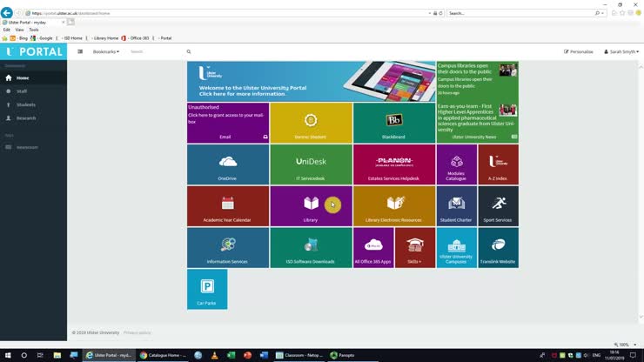Open File Explorer from the taskbar
Image resolution: width=644 pixels, height=362 pixels.
pyautogui.click(x=57, y=355)
